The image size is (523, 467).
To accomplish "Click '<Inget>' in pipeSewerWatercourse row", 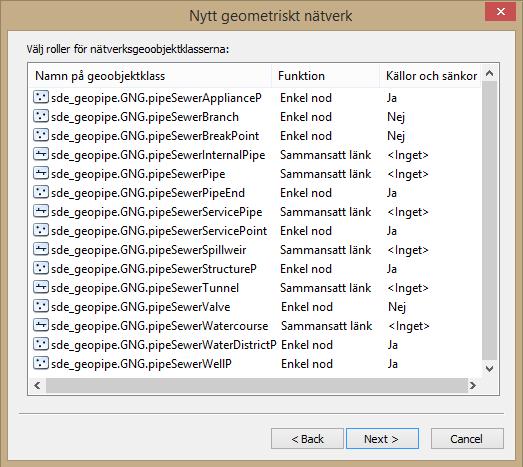I will pyautogui.click(x=409, y=326).
